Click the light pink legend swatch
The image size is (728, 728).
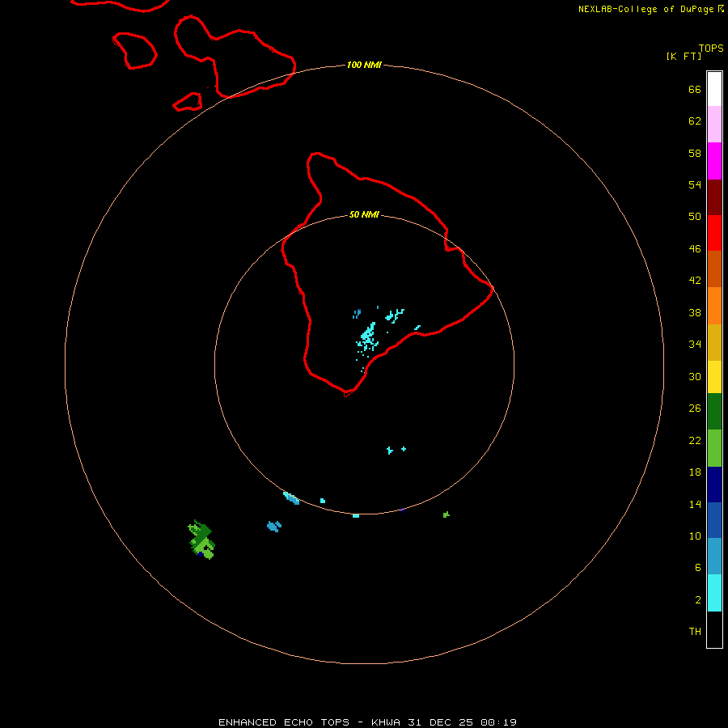pyautogui.click(x=714, y=124)
